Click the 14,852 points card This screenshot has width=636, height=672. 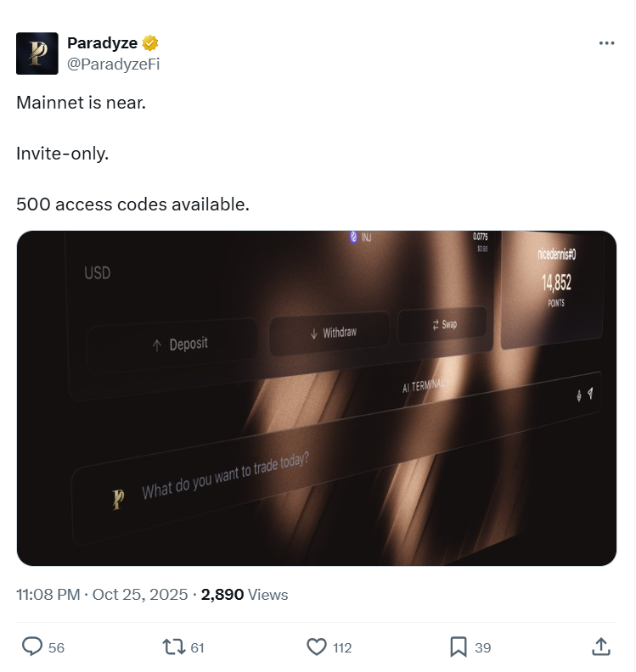(x=556, y=284)
